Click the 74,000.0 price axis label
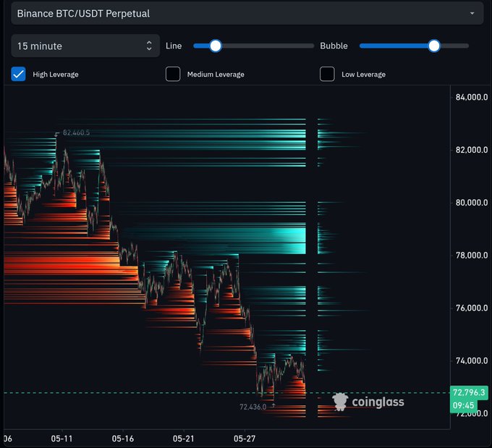 [472, 360]
